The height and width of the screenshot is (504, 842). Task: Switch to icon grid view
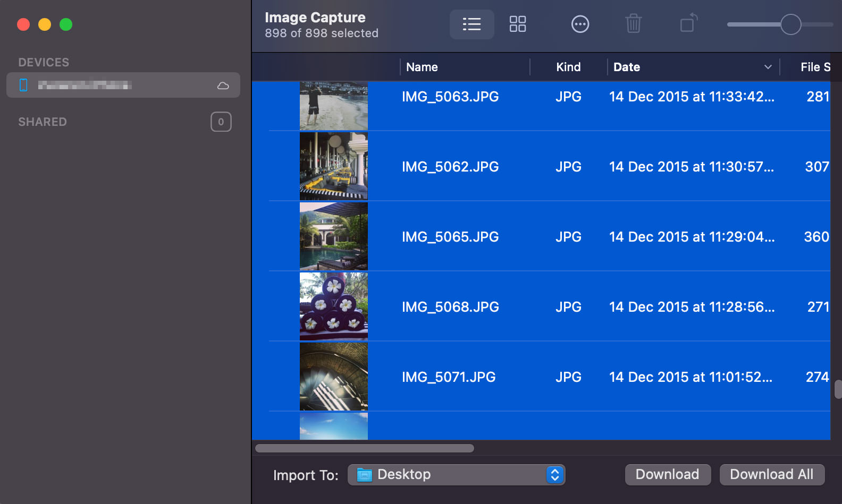point(518,24)
